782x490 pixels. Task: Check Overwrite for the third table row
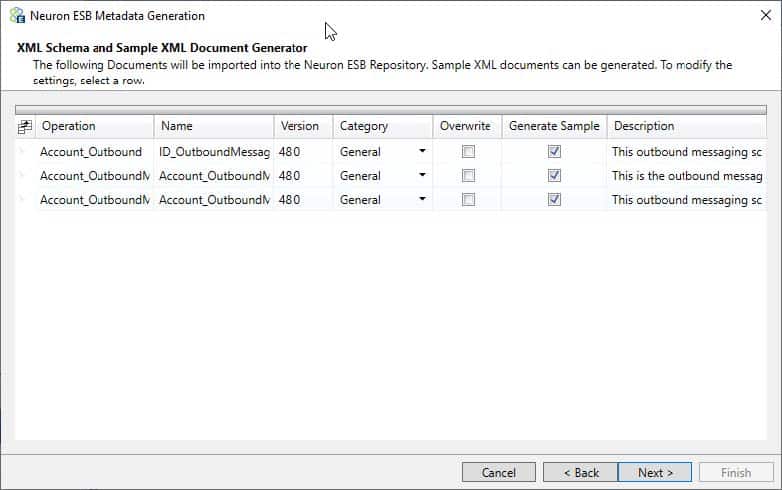coord(468,199)
